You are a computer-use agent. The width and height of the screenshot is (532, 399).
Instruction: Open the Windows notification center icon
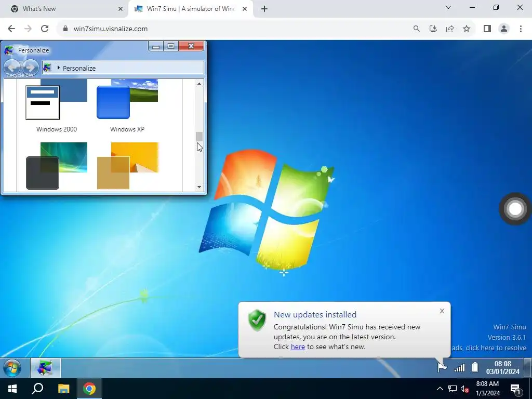pyautogui.click(x=516, y=389)
